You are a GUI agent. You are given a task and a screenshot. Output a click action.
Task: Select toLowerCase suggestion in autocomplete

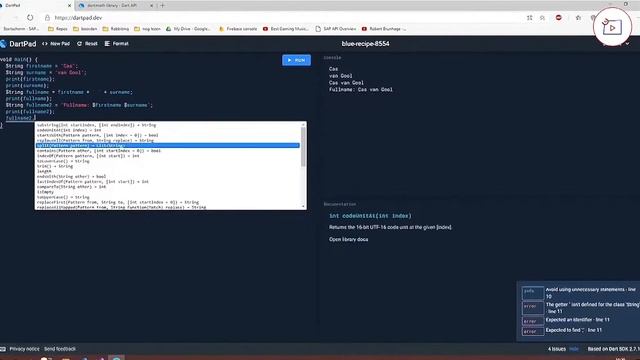168,161
